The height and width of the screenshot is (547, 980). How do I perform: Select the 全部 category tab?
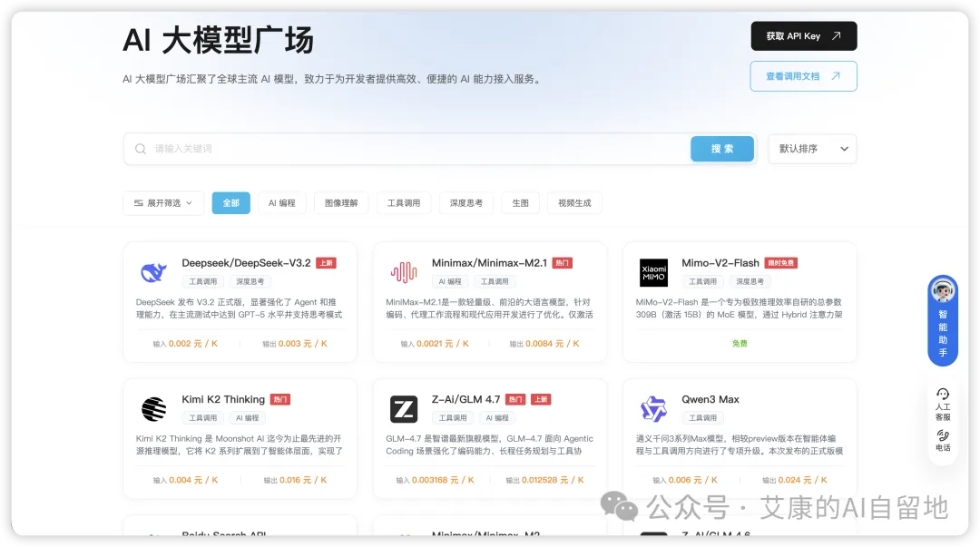point(231,203)
